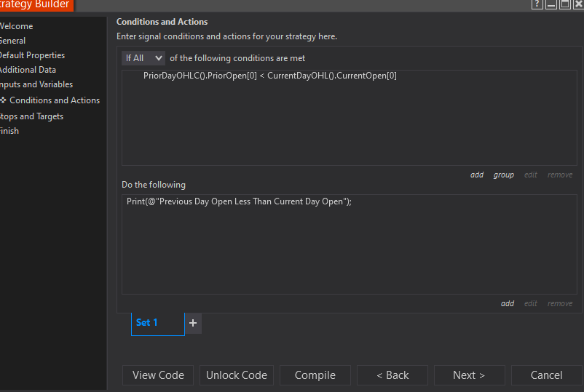The width and height of the screenshot is (584, 392).
Task: Click the Unlock Code button
Action: pyautogui.click(x=237, y=375)
